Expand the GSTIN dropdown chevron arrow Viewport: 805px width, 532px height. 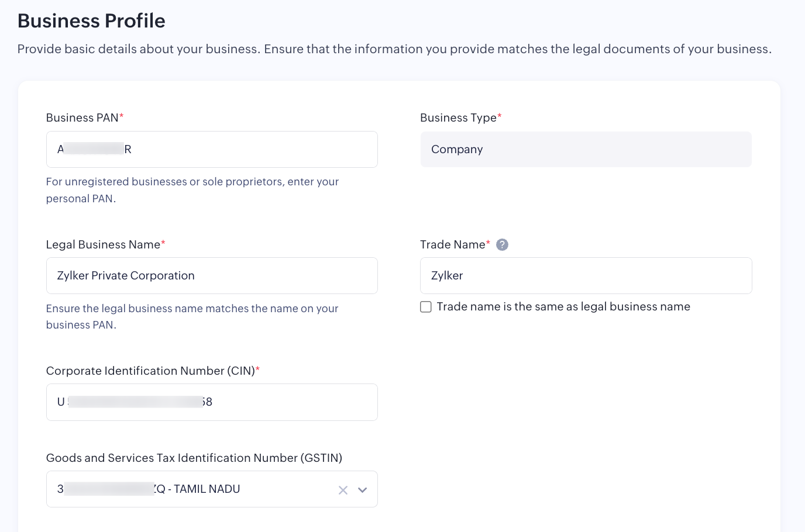363,490
